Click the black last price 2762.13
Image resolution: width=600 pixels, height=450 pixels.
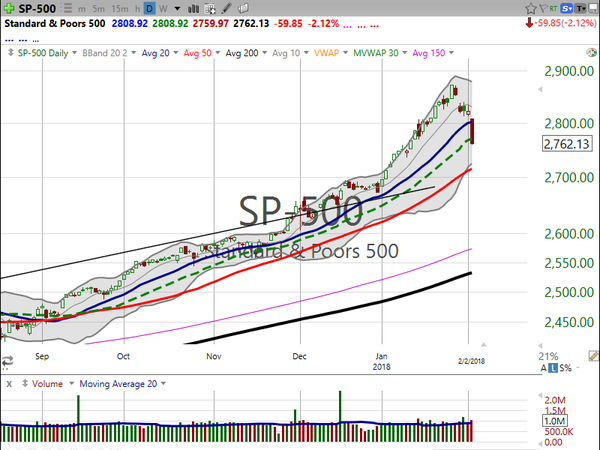(251, 23)
